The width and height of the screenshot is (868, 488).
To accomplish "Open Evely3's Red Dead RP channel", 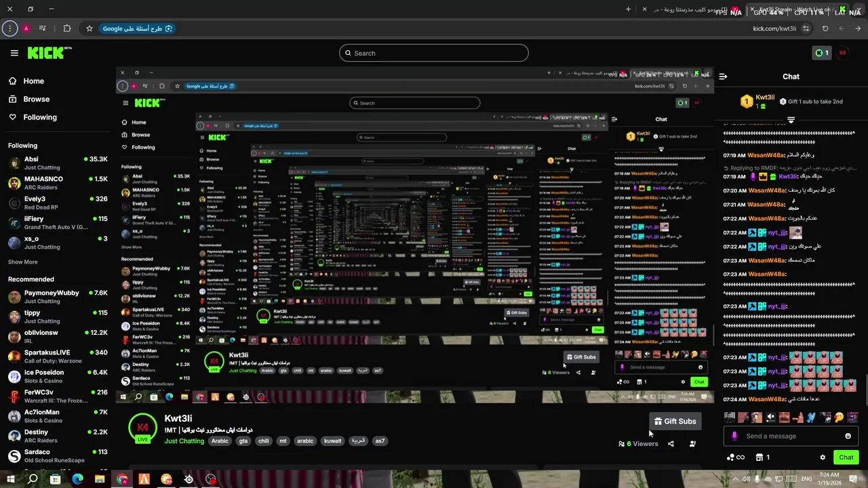I will [x=58, y=203].
